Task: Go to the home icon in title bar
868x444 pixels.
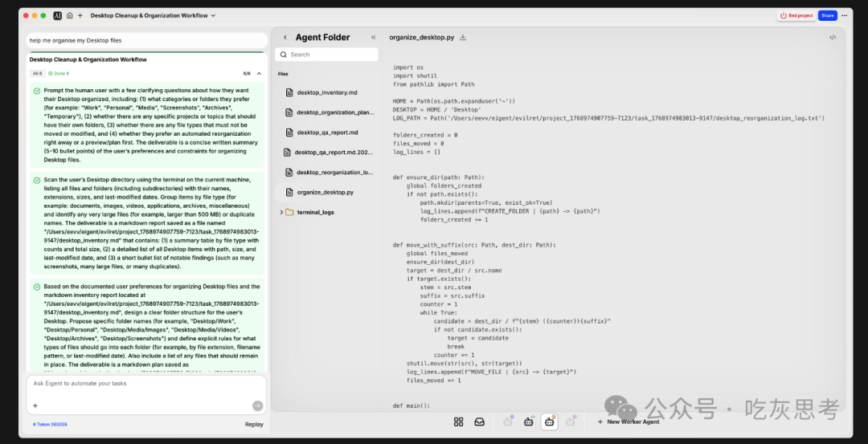Action: [x=70, y=15]
